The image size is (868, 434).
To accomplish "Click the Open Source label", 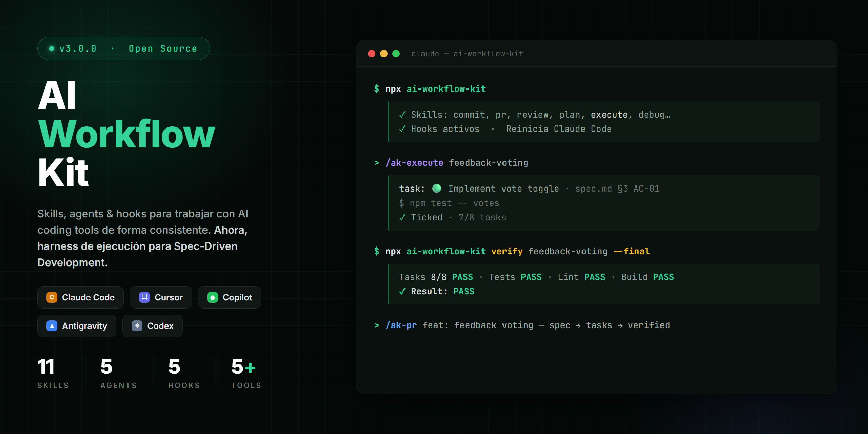I will [x=163, y=48].
